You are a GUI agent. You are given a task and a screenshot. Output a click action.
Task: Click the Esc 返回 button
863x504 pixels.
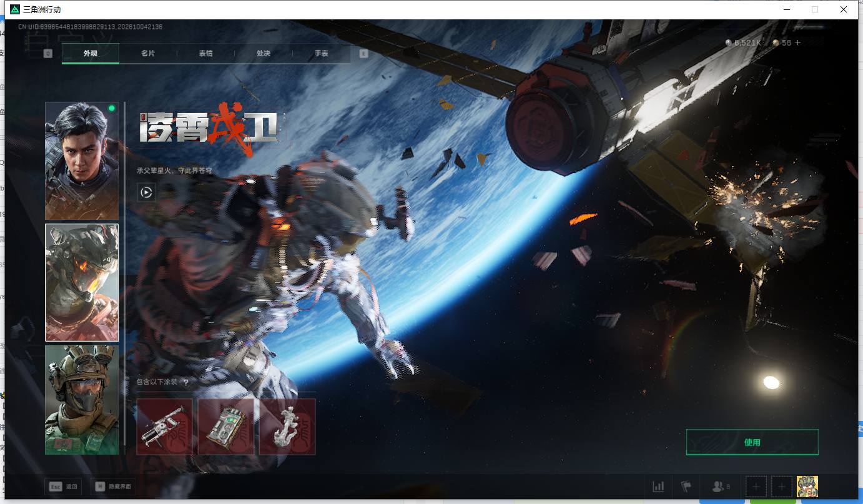[63, 487]
